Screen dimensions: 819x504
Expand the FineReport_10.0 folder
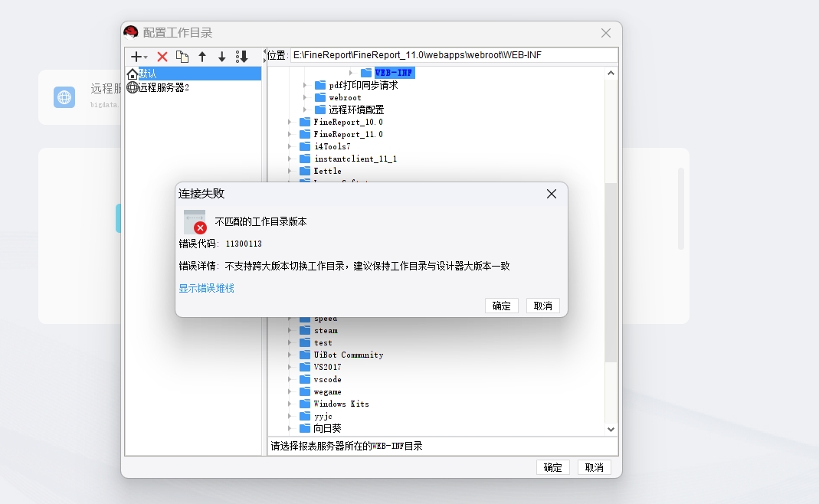click(290, 122)
